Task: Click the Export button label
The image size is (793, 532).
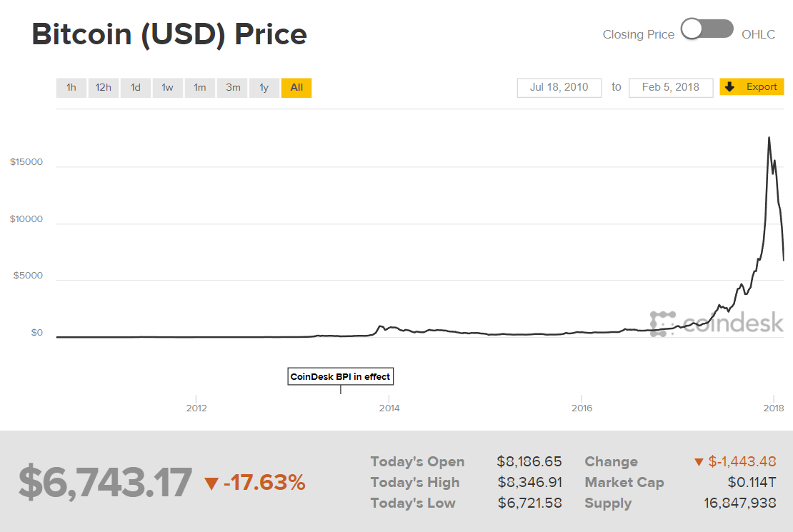Action: pos(761,87)
